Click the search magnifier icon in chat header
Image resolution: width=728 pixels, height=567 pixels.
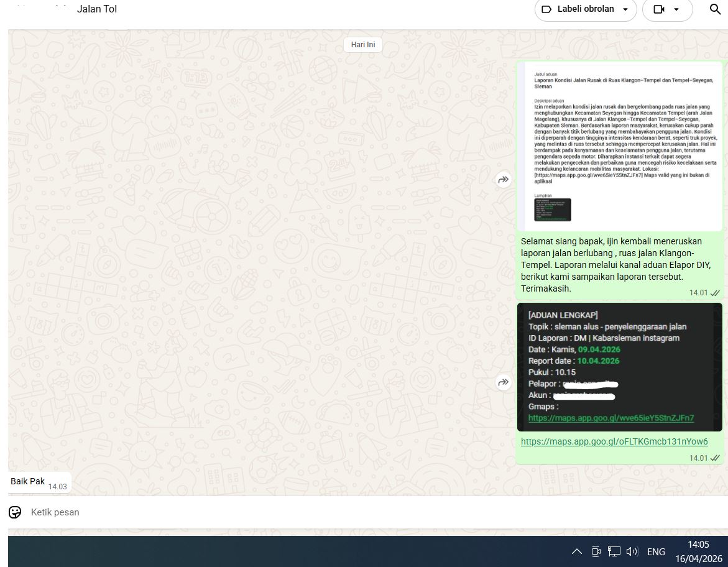click(715, 9)
